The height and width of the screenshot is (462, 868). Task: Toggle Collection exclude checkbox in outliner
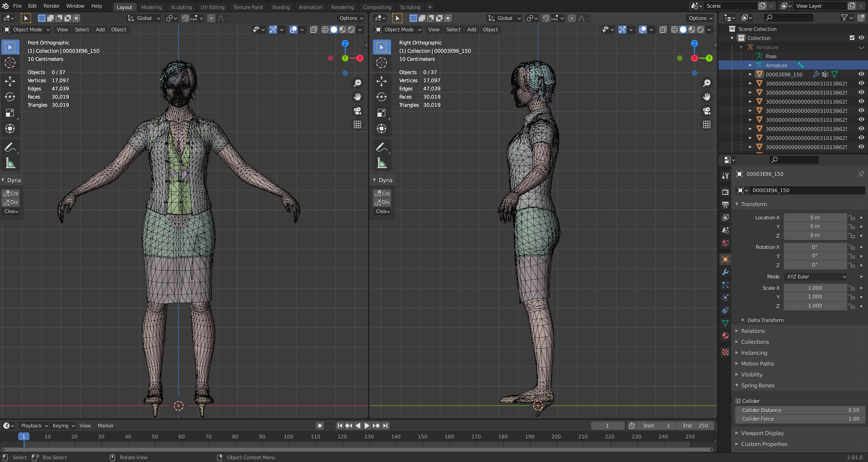(852, 38)
